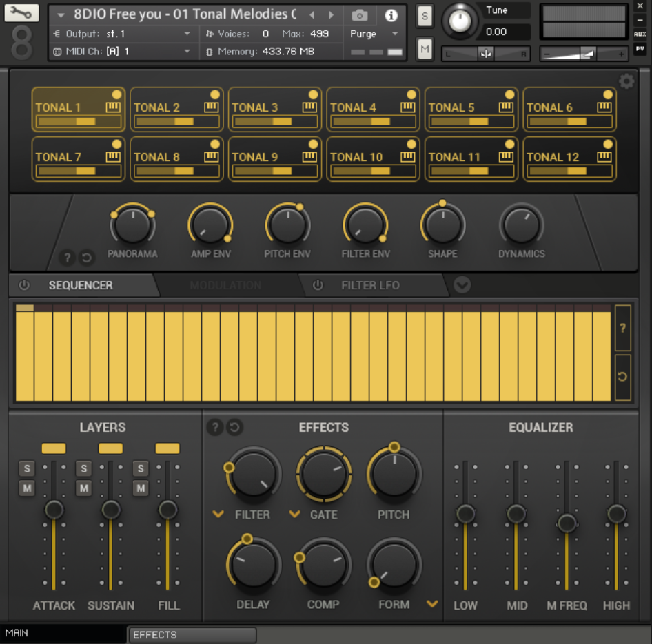Image resolution: width=652 pixels, height=644 pixels.
Task: Click keyboard icon on TONAL 2
Action: (211, 107)
